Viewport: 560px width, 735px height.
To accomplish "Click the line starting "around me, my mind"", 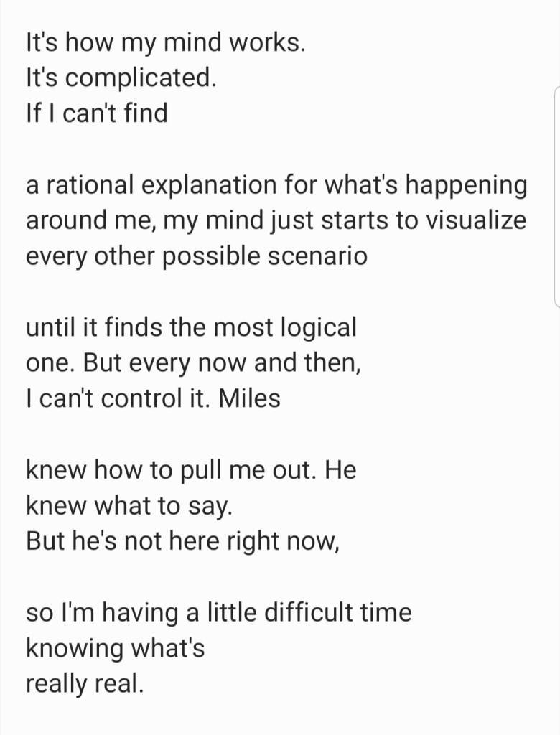I will click(276, 220).
